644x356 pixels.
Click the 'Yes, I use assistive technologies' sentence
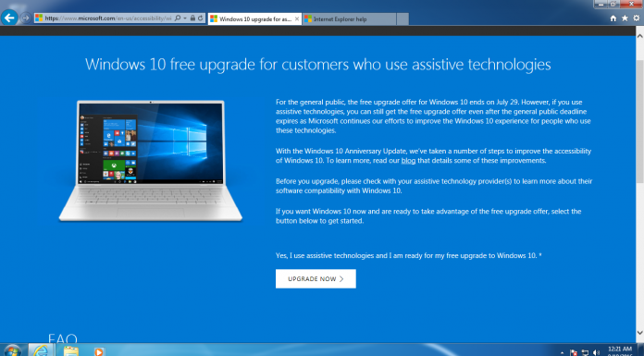[x=409, y=255]
